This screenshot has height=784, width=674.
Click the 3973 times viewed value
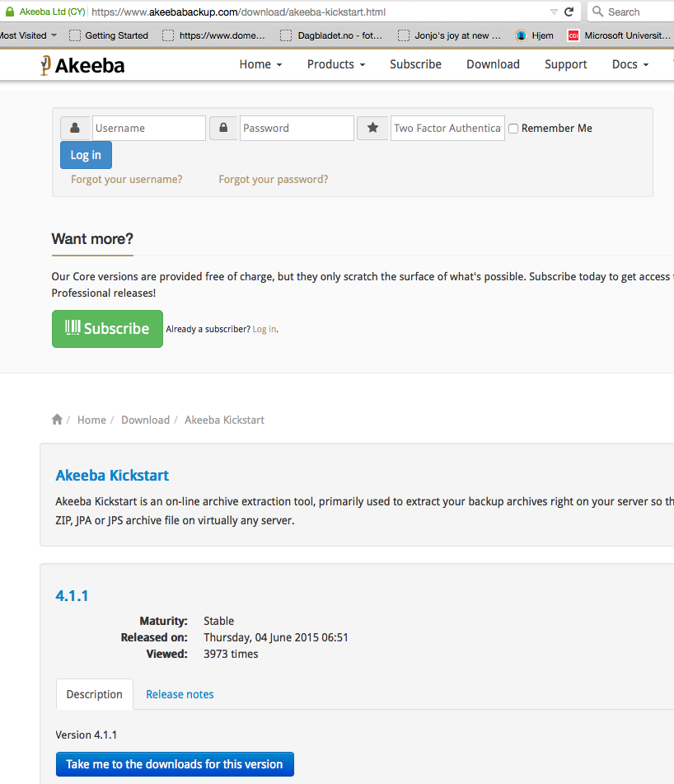(x=231, y=654)
